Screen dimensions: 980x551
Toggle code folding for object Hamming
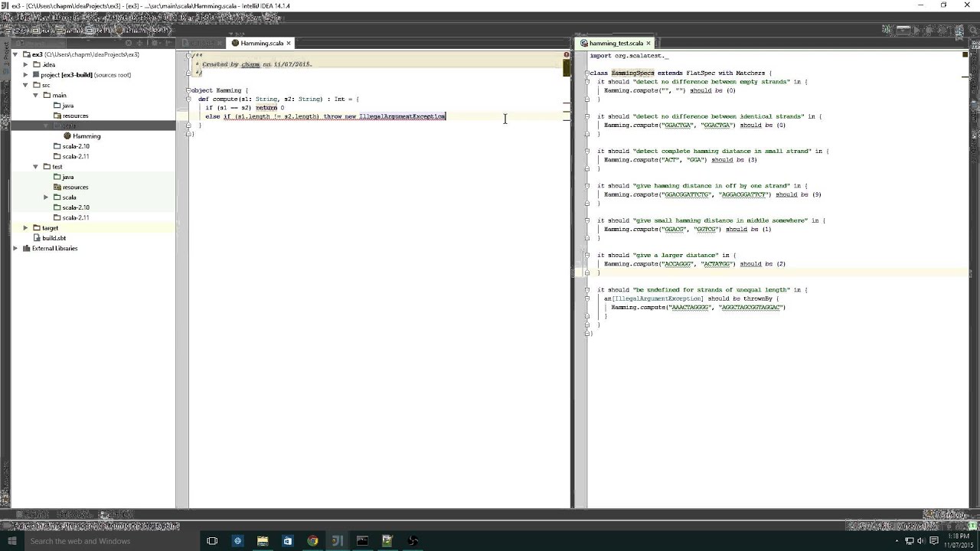(188, 90)
